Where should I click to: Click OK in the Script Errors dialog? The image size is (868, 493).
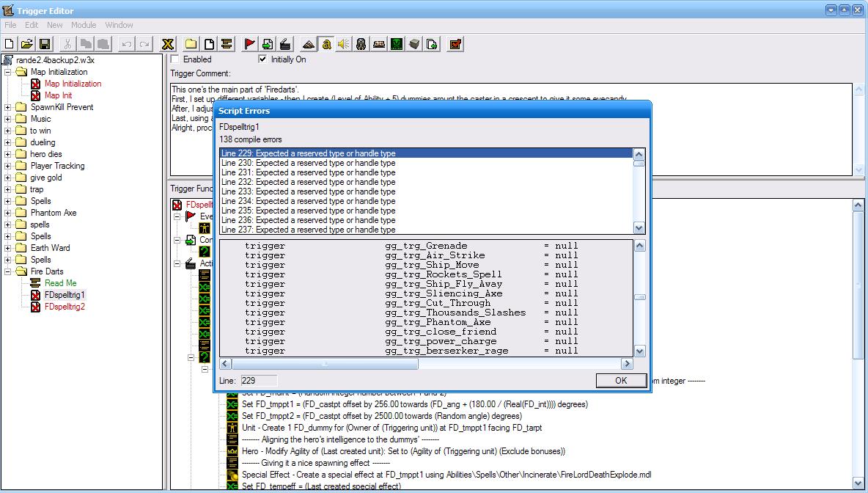click(621, 381)
